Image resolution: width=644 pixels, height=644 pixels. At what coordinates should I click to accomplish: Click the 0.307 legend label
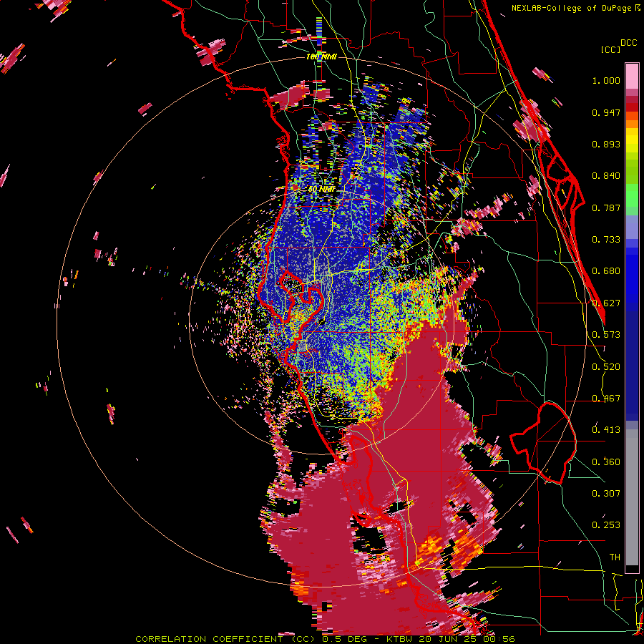coord(606,493)
